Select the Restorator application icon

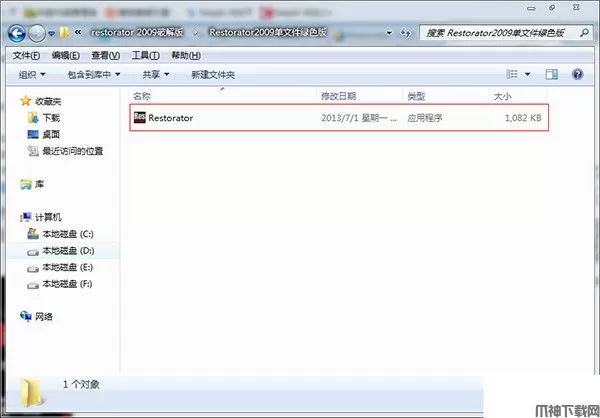[140, 118]
